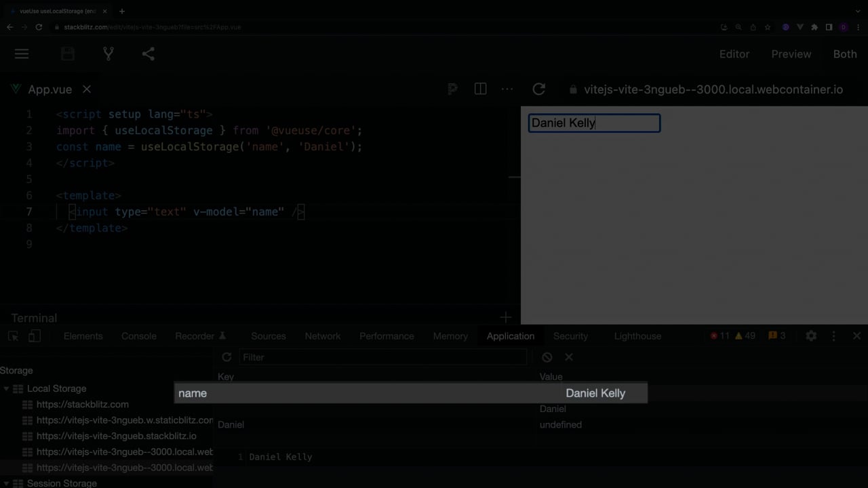This screenshot has height=488, width=868.
Task: Click the storage Filter field
Action: coord(383,357)
